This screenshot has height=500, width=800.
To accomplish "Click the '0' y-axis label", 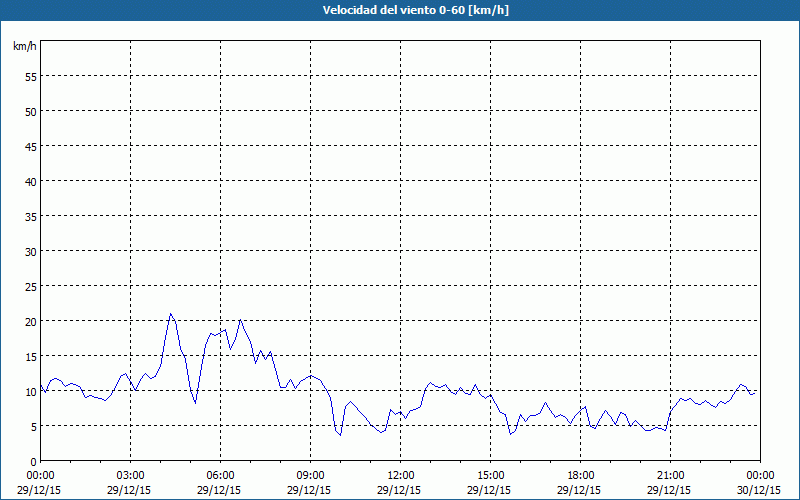I will pyautogui.click(x=34, y=462).
